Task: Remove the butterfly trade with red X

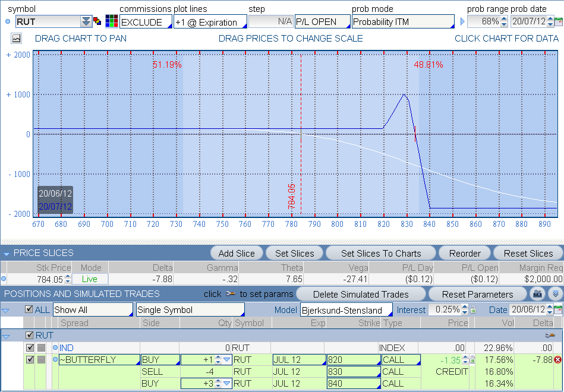Action: (557, 360)
